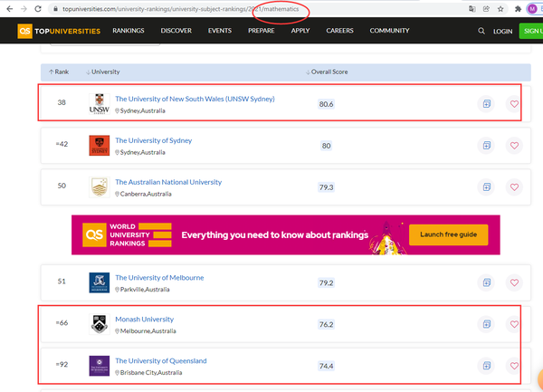Favorite University of Sydney with heart
The width and height of the screenshot is (543, 392).
tap(514, 146)
